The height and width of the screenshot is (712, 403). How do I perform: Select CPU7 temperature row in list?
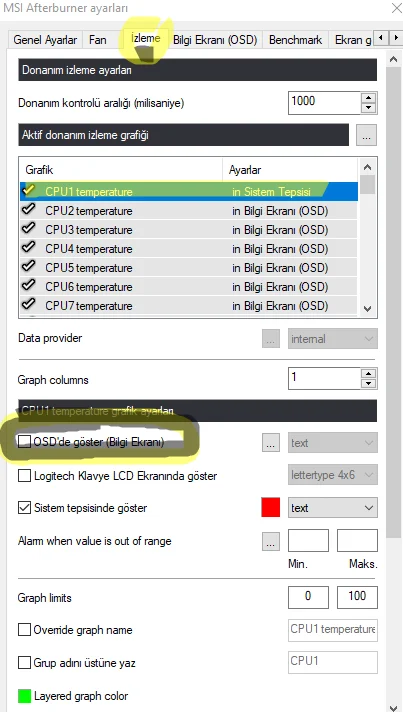point(188,305)
